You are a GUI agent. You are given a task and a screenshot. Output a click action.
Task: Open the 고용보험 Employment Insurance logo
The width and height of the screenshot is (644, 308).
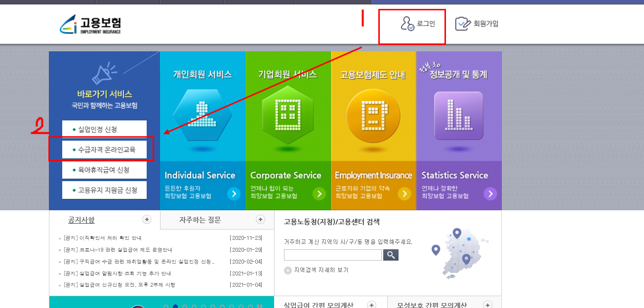pos(90,24)
